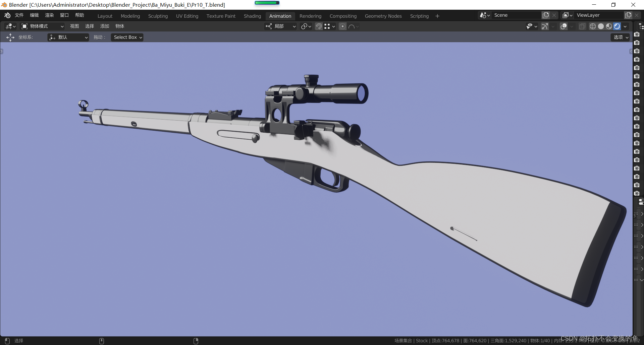Open the 默认 orientation dropdown
644x345 pixels.
click(x=68, y=37)
